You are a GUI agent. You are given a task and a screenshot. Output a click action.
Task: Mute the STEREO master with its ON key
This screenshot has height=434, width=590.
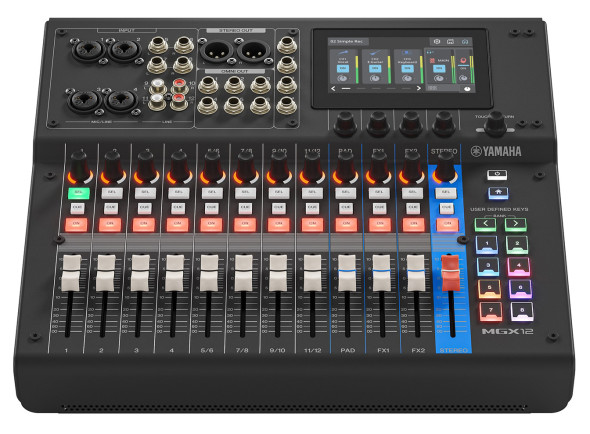[x=447, y=224]
